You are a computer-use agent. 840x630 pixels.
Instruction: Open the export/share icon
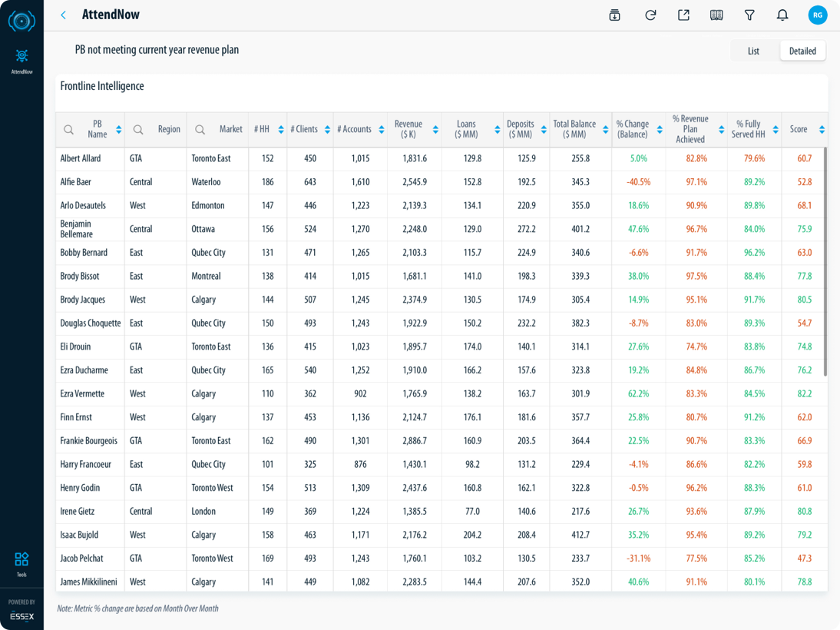[683, 15]
